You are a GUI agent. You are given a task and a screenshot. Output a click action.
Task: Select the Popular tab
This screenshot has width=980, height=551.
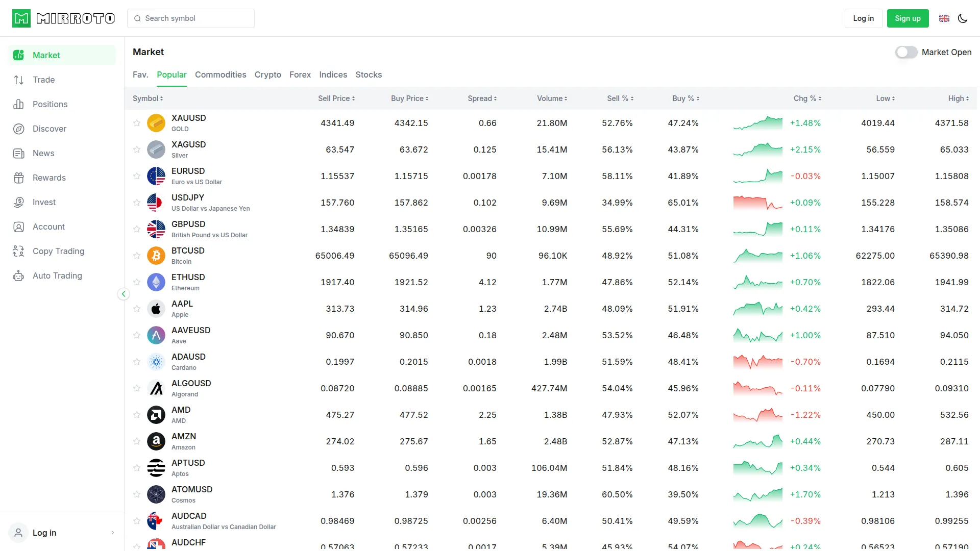(x=171, y=74)
